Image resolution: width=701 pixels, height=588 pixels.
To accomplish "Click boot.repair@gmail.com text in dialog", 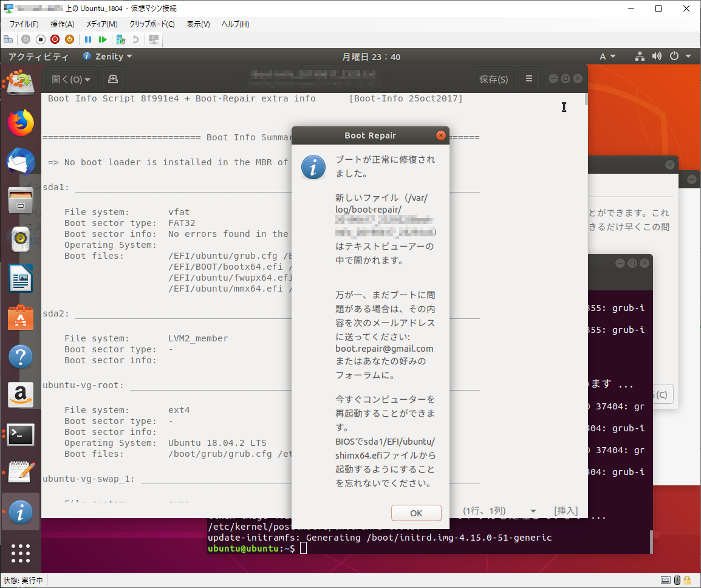I will (384, 349).
